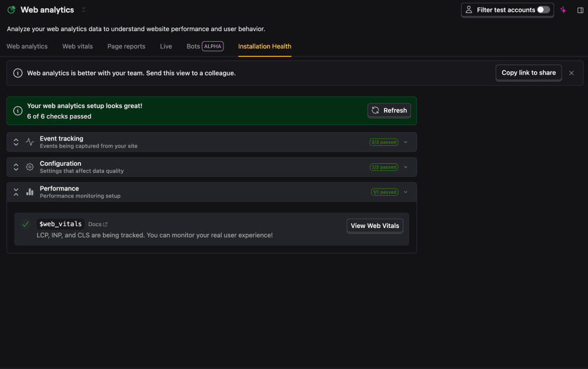Open the dropdown caret next to Web analytics title
This screenshot has height=369, width=588.
[x=83, y=10]
